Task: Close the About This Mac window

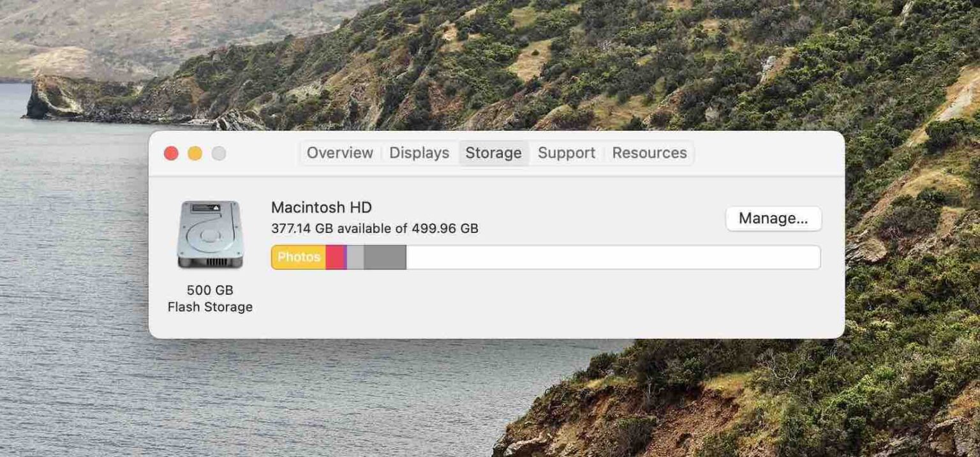Action: click(x=171, y=153)
